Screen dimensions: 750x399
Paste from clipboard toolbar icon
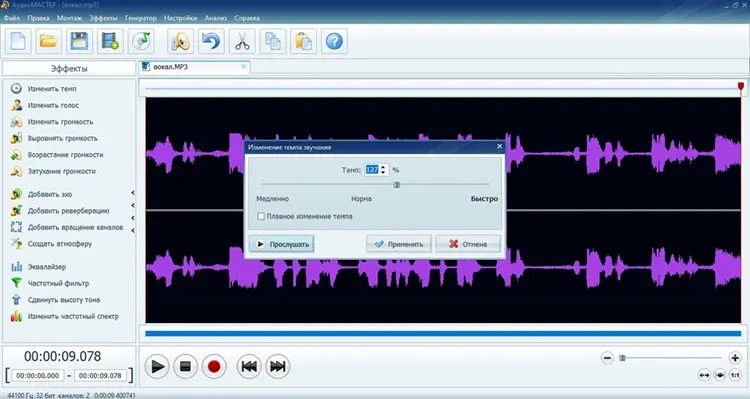(x=303, y=41)
